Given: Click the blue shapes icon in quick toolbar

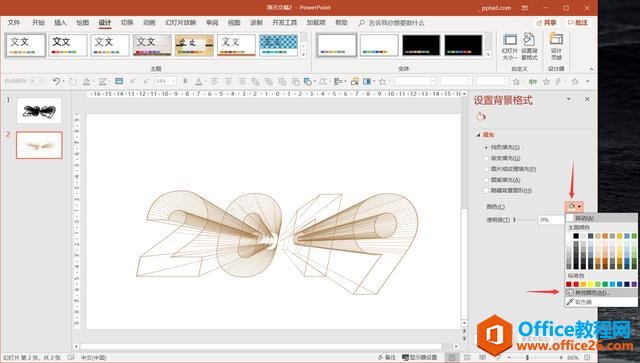Looking at the screenshot, I should [x=308, y=82].
